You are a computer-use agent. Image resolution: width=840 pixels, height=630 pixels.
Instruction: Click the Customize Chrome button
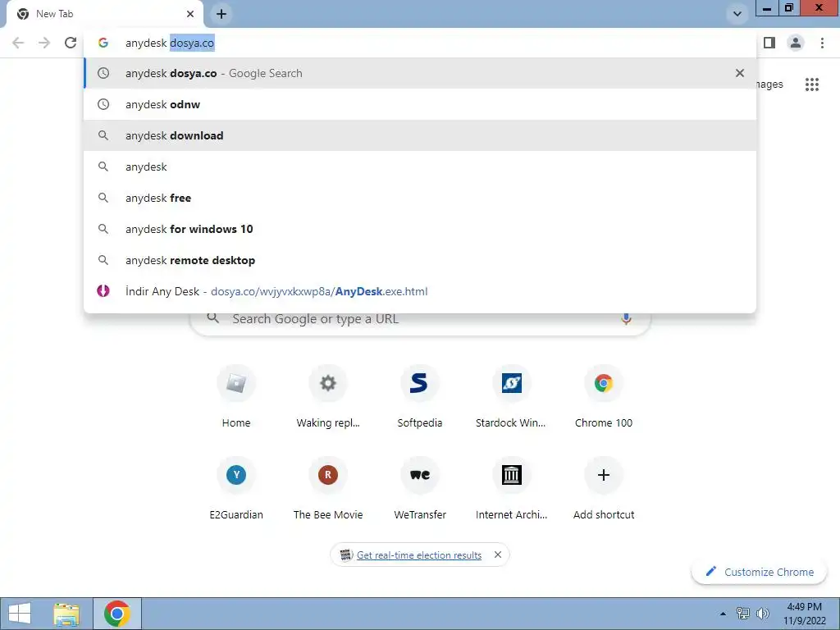click(759, 572)
